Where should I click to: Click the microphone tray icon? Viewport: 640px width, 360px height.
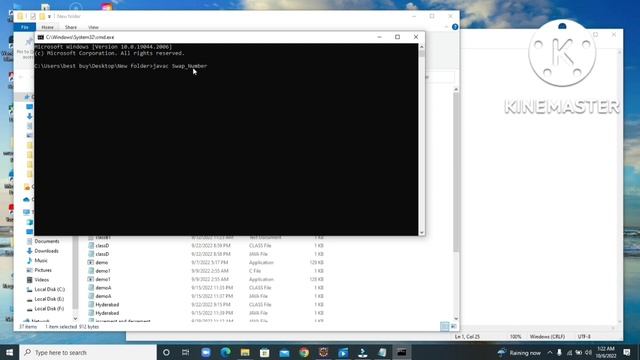(559, 353)
